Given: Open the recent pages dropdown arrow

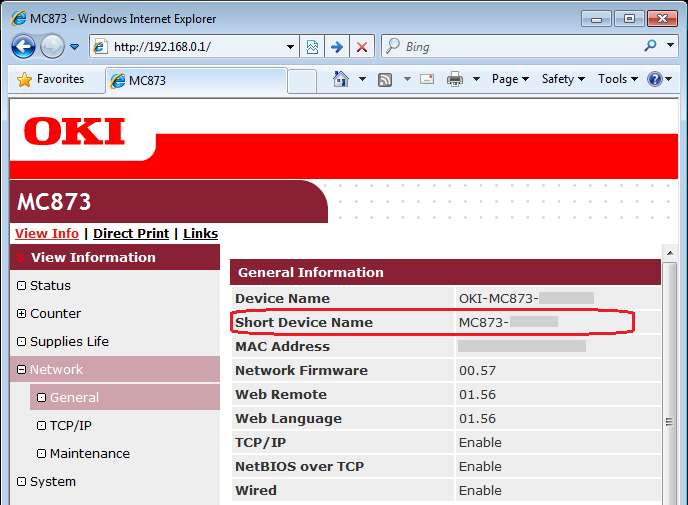Looking at the screenshot, I should [75, 47].
